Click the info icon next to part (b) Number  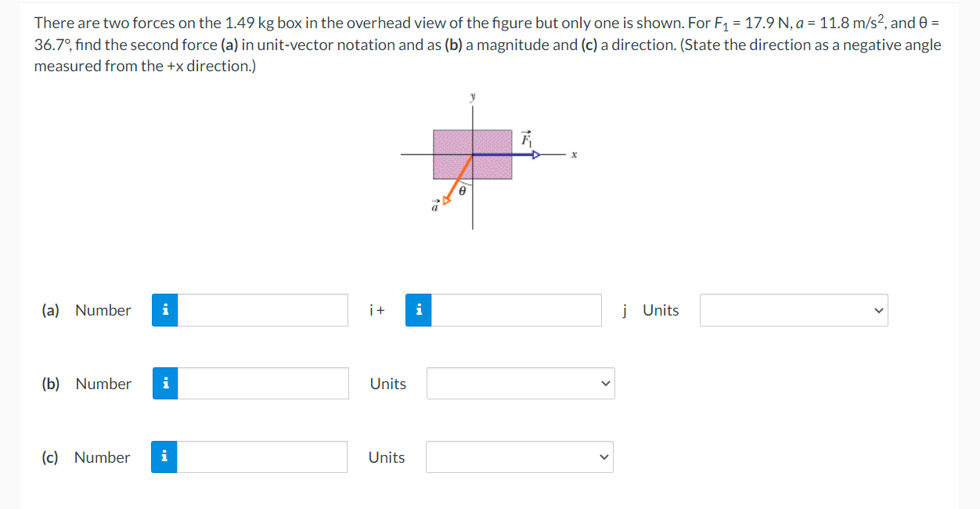164,383
